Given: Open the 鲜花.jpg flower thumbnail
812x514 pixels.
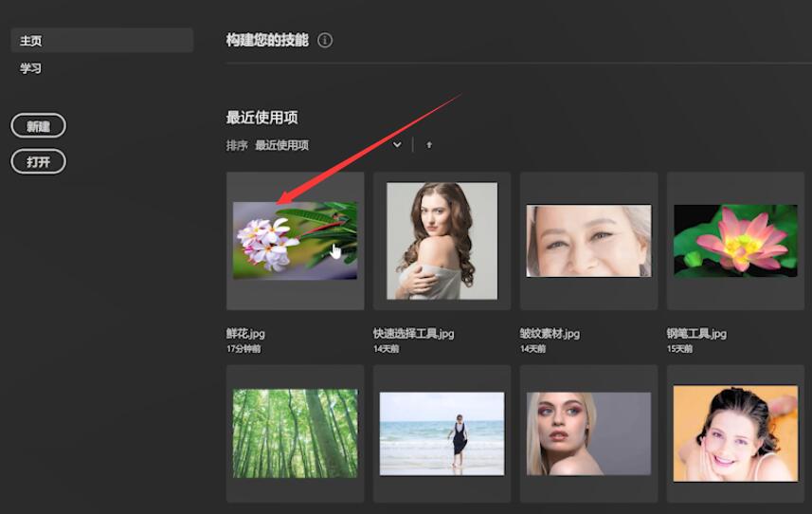Looking at the screenshot, I should (296, 241).
